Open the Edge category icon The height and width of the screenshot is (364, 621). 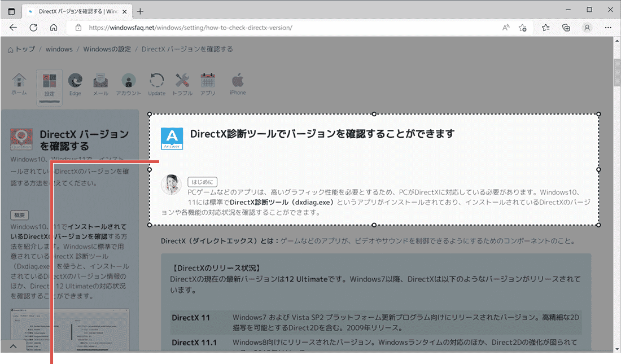(x=75, y=85)
